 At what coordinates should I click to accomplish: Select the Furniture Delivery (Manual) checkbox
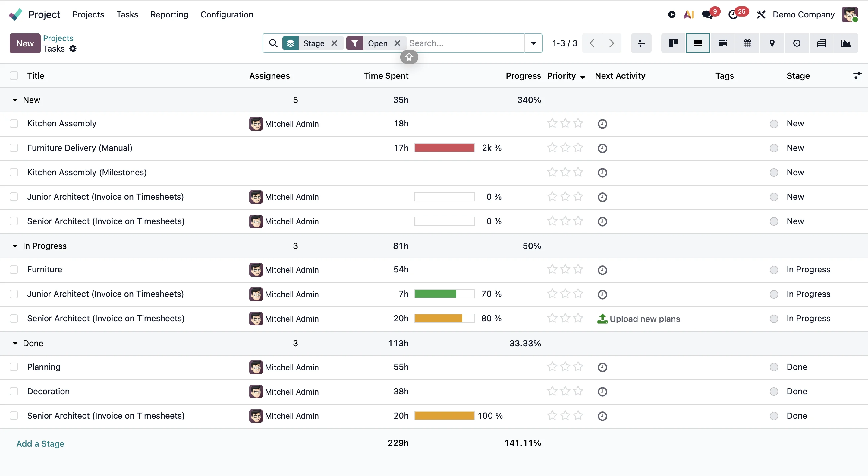tap(14, 148)
